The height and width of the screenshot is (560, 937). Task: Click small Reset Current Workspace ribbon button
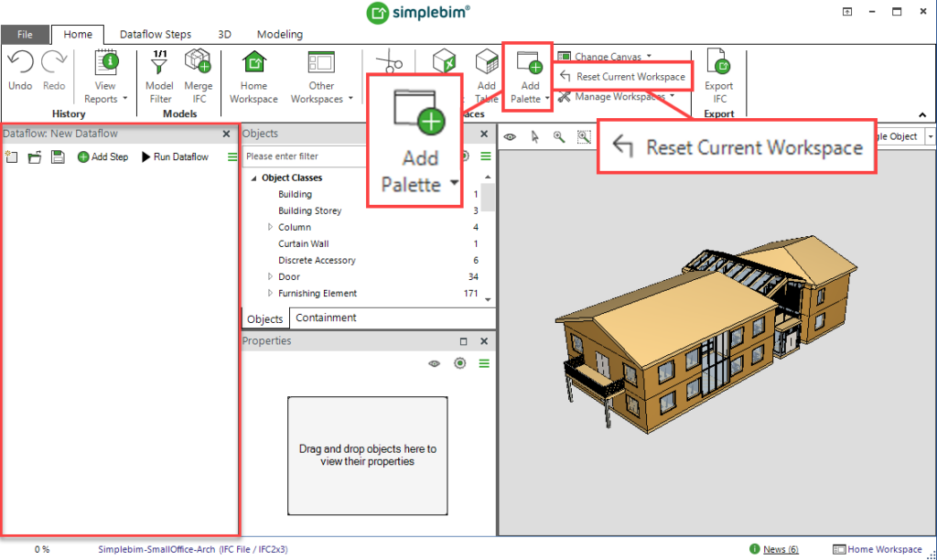622,77
